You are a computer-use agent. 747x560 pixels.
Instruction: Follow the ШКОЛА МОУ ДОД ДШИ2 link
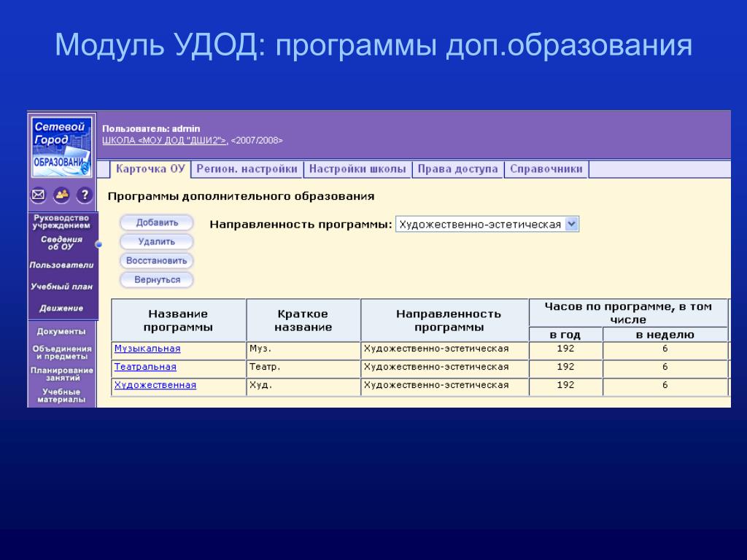pyautogui.click(x=164, y=141)
